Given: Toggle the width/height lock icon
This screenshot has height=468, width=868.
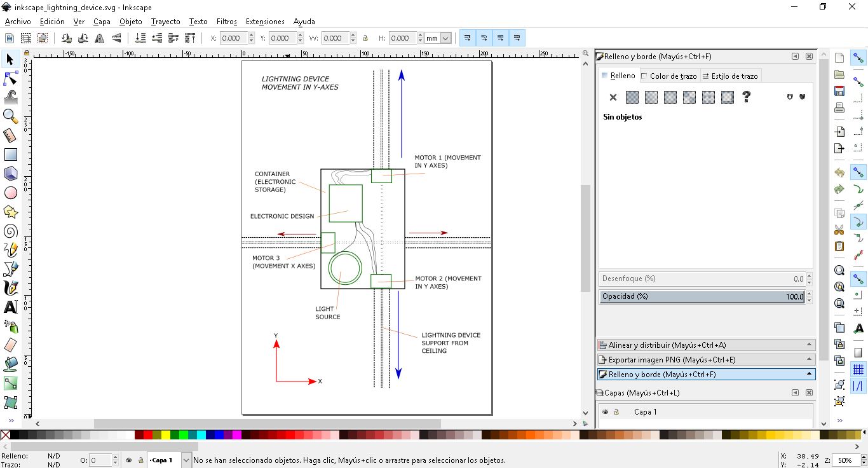Looking at the screenshot, I should [x=365, y=38].
